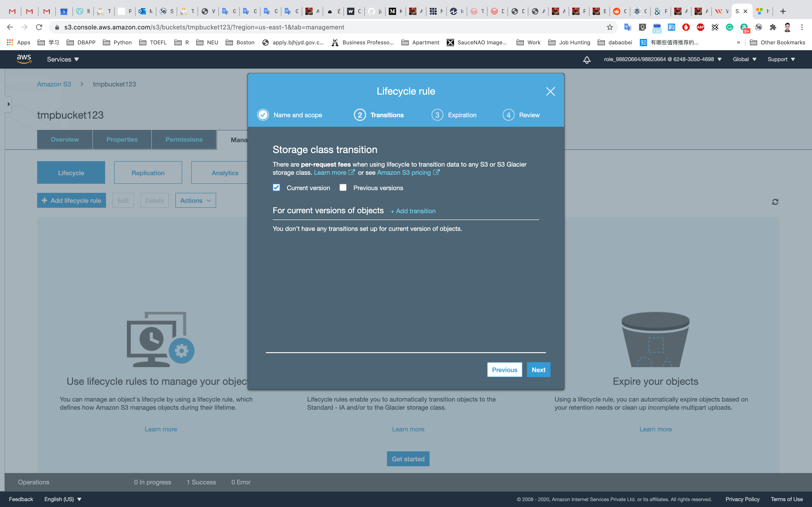Click the Adblock Plus extension icon
Image resolution: width=812 pixels, height=507 pixels.
pos(700,27)
